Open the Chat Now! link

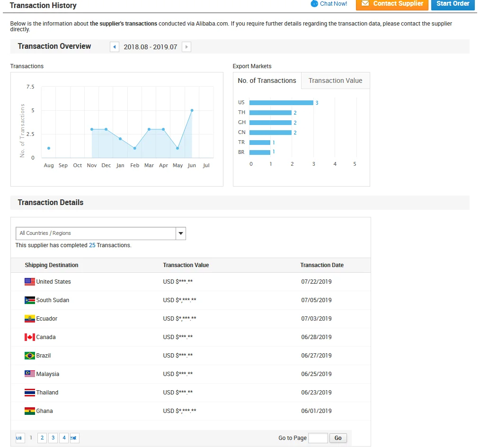(333, 4)
